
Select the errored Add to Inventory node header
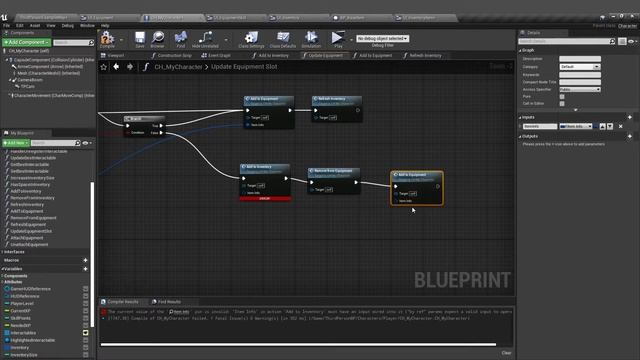click(x=265, y=169)
